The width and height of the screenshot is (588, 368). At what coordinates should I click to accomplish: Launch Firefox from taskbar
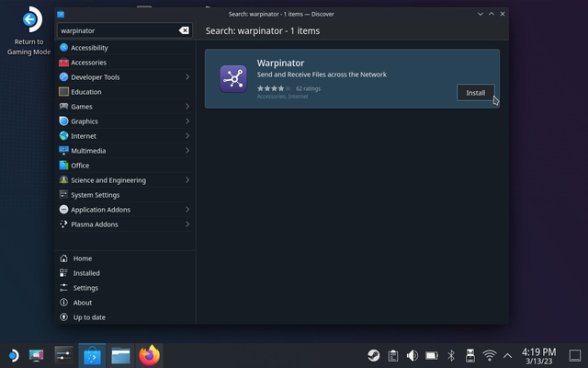[x=149, y=355]
